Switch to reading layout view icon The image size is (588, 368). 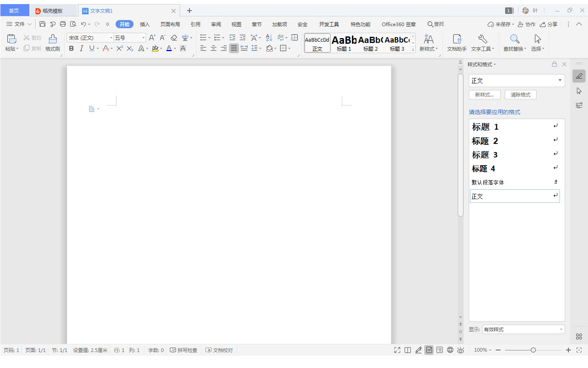click(408, 350)
